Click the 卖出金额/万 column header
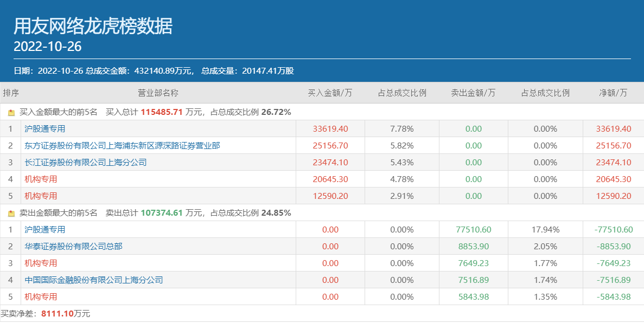 [473, 93]
